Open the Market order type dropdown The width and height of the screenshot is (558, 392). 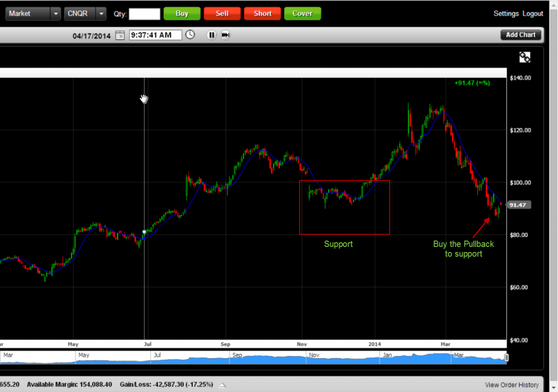pyautogui.click(x=55, y=13)
